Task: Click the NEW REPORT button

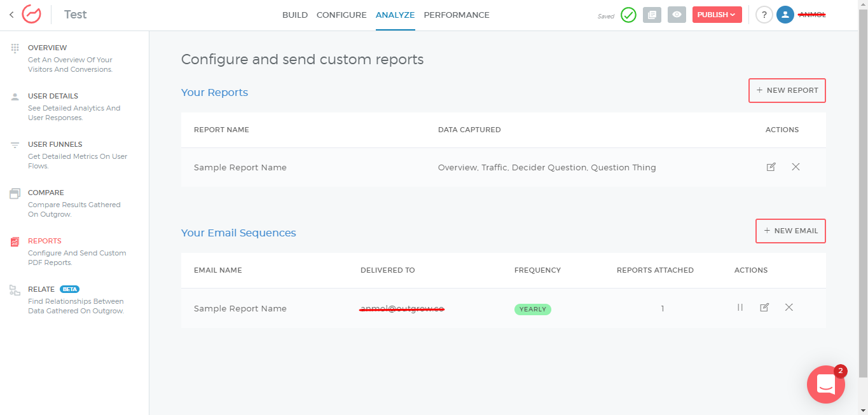Action: coord(787,90)
